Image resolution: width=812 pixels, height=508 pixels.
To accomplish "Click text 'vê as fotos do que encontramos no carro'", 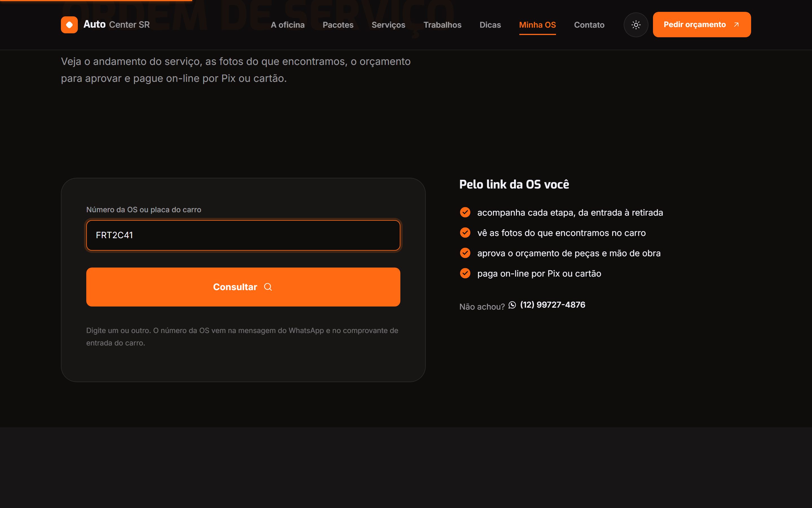I will (561, 233).
